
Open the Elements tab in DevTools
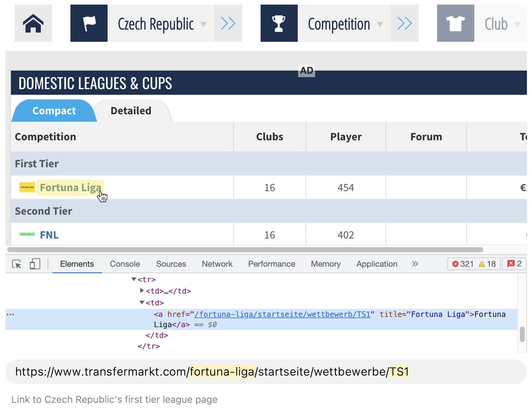pos(77,264)
